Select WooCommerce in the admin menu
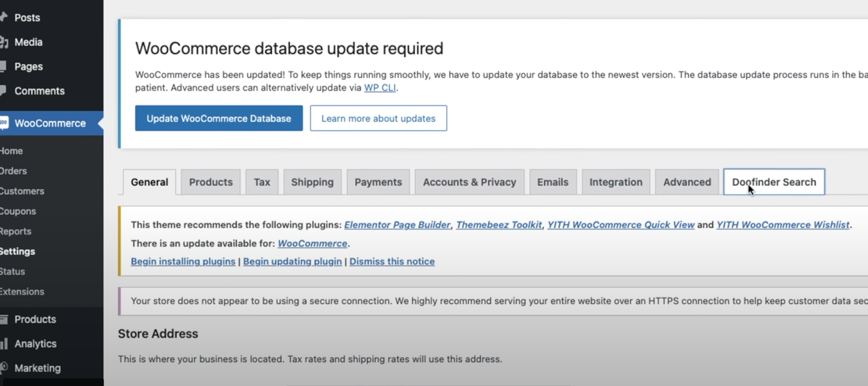The image size is (868, 386). 51,123
